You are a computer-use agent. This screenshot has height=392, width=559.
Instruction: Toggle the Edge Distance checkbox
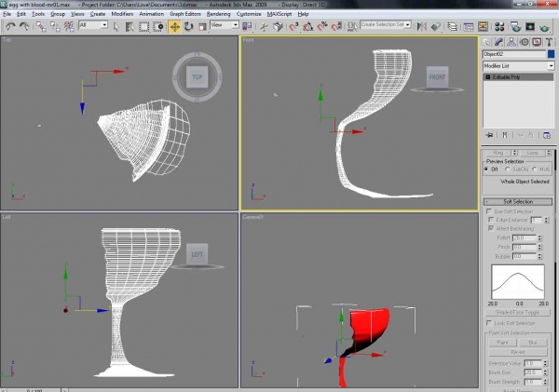click(491, 220)
